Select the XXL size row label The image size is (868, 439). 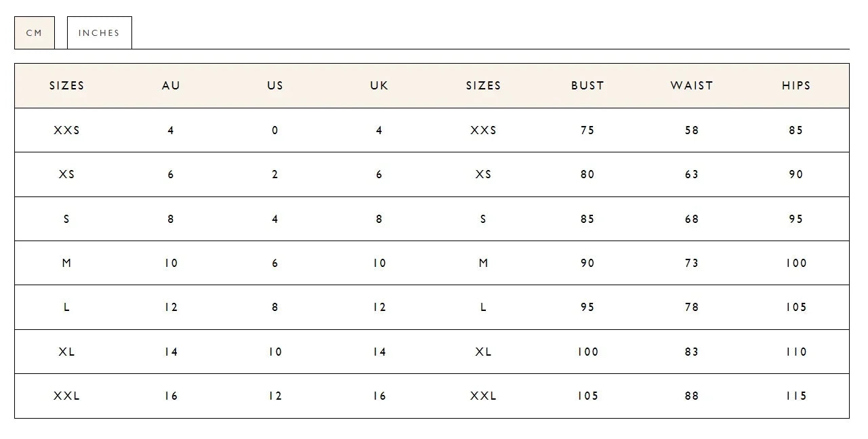[x=66, y=396]
